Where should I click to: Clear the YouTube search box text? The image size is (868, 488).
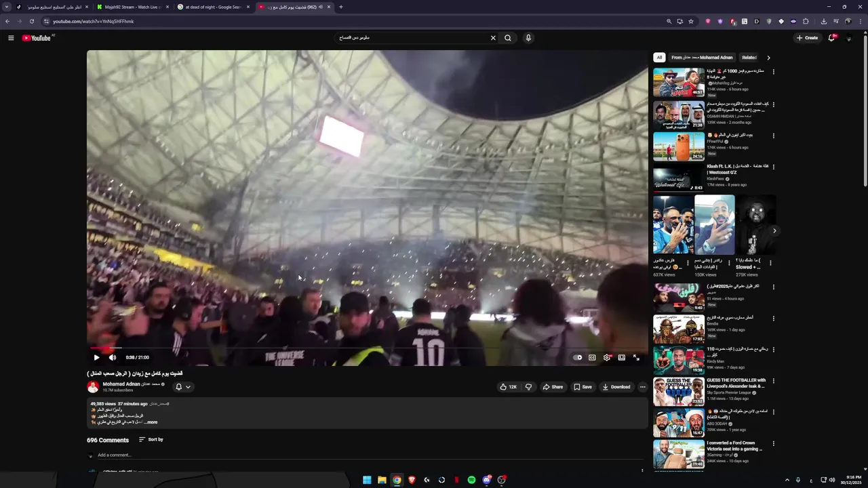tap(493, 38)
